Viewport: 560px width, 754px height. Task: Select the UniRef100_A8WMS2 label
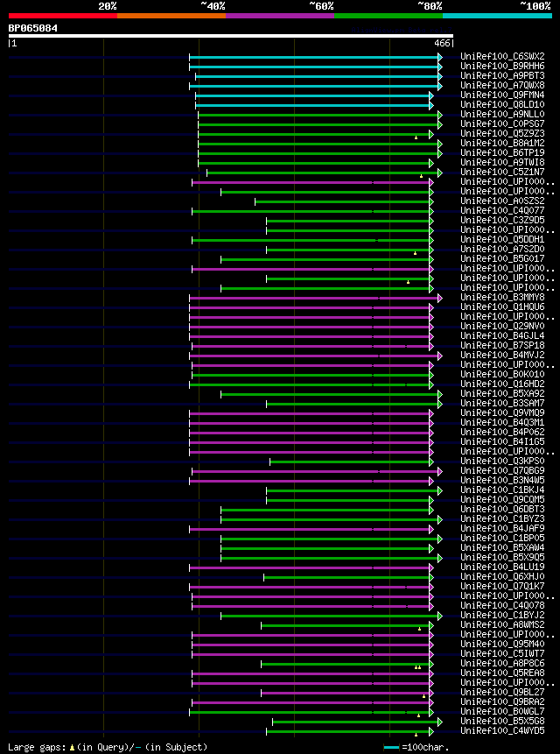point(502,624)
